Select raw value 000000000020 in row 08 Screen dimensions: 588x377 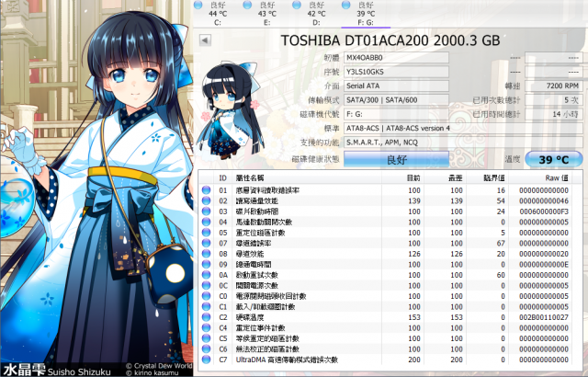point(544,254)
